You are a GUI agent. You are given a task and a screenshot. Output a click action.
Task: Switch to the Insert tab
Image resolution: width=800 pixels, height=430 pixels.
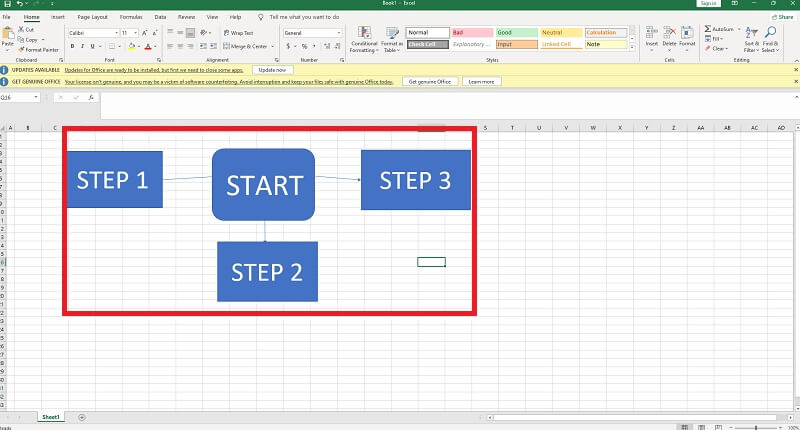[58, 17]
